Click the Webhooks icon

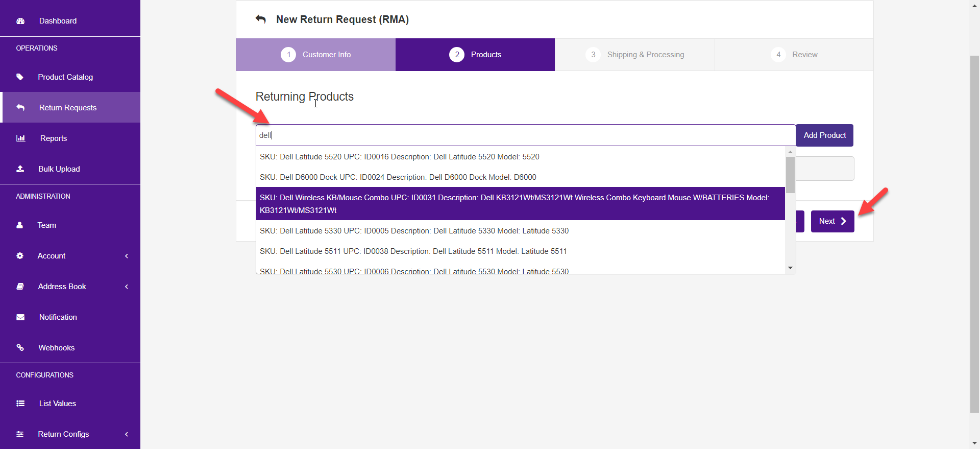click(x=20, y=347)
